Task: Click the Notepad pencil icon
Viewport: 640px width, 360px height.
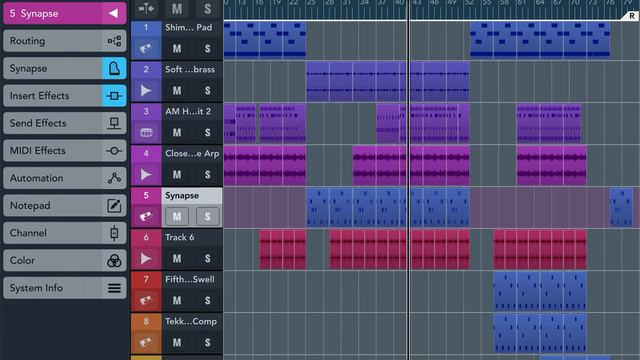Action: [114, 205]
